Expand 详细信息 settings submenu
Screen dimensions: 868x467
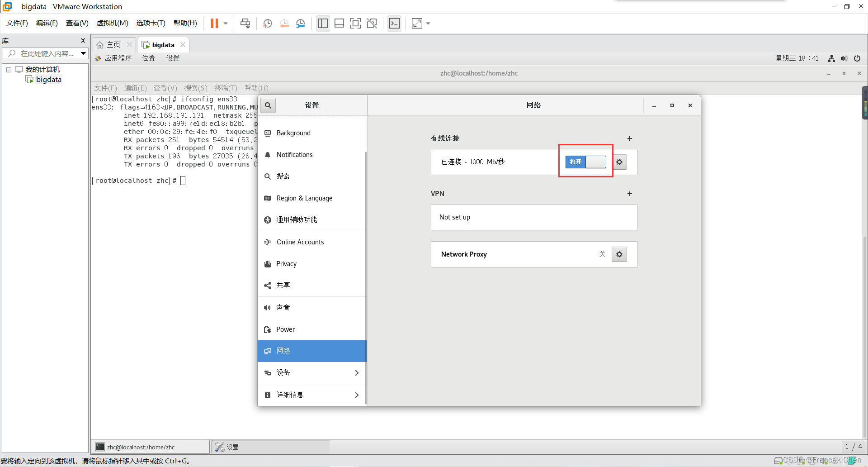pos(312,395)
